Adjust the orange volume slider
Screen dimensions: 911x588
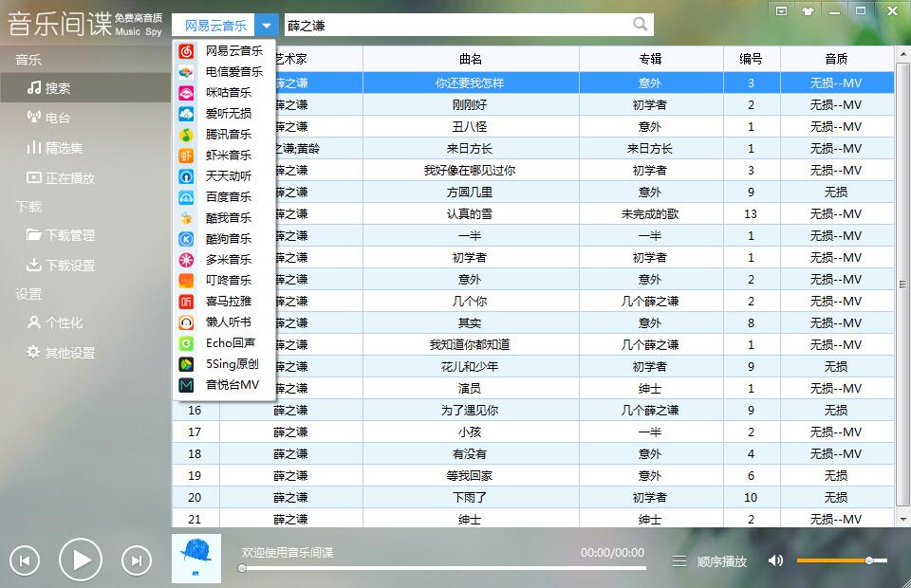pyautogui.click(x=842, y=560)
